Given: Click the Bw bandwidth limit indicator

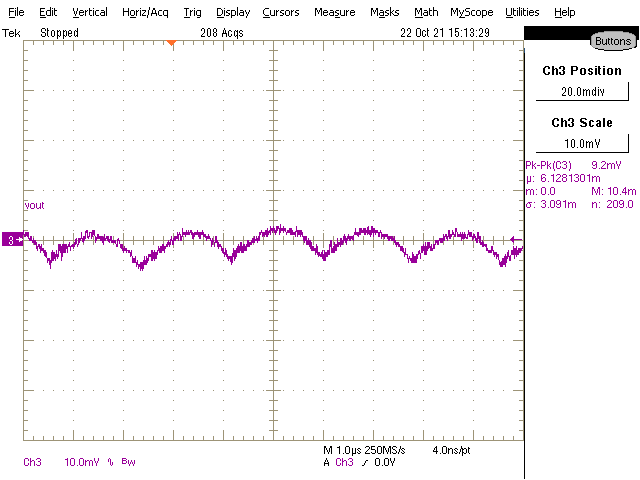Looking at the screenshot, I should tap(128, 462).
